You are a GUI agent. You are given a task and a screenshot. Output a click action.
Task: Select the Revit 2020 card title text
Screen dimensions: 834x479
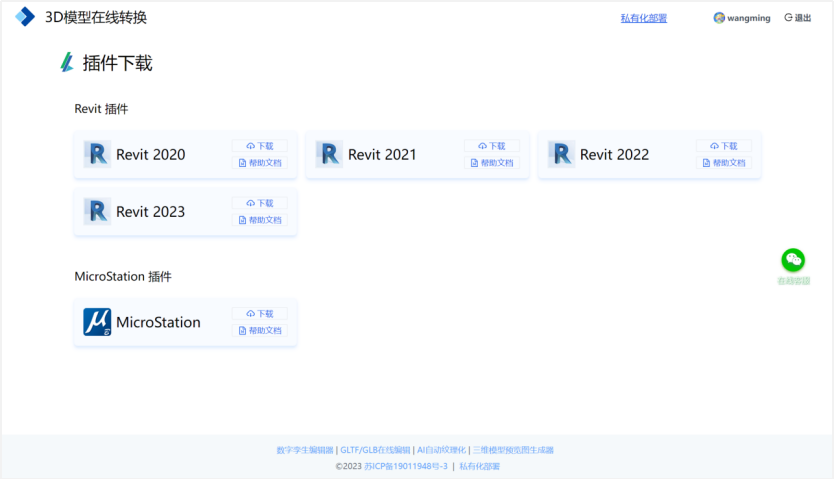[151, 155]
